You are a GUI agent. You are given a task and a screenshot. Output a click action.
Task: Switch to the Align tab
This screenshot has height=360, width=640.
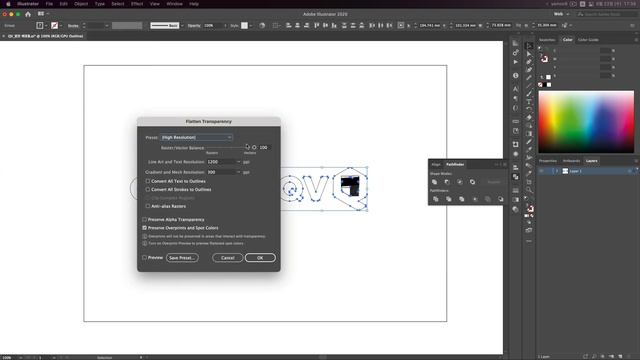[x=436, y=164]
